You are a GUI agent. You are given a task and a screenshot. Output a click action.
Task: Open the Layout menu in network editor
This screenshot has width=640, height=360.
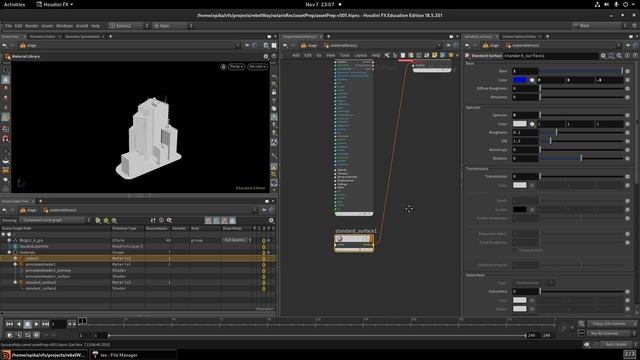point(360,55)
